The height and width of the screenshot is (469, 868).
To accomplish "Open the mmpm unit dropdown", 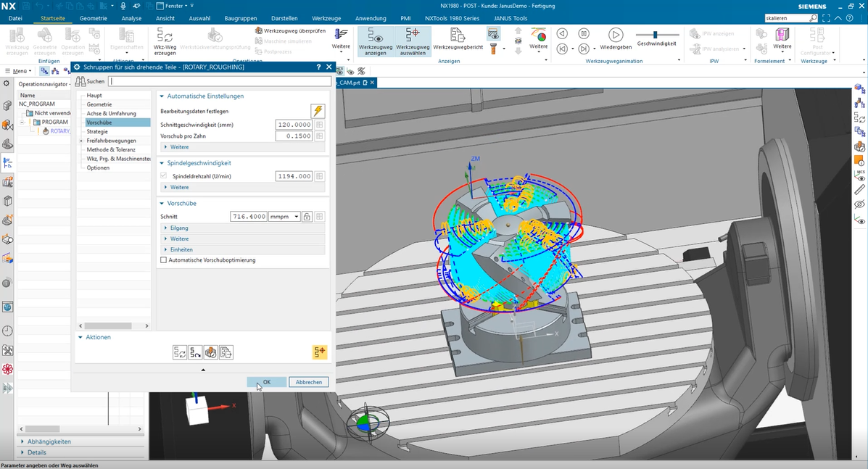I will (x=284, y=216).
